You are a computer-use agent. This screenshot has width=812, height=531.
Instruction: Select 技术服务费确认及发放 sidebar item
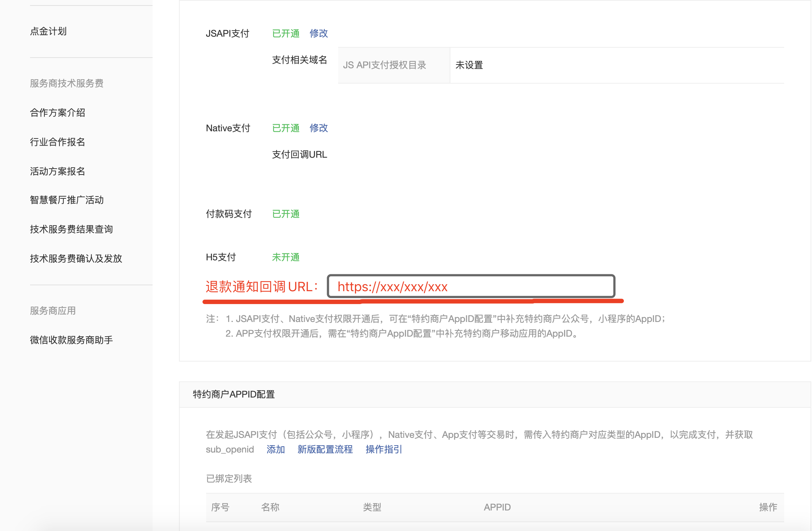[76, 259]
